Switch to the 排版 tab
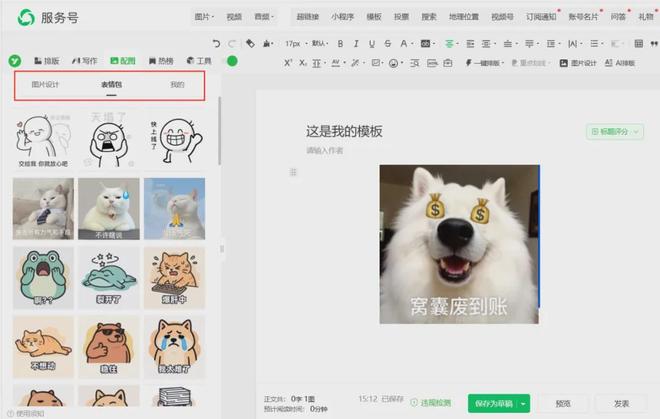This screenshot has width=660, height=419. [x=46, y=61]
